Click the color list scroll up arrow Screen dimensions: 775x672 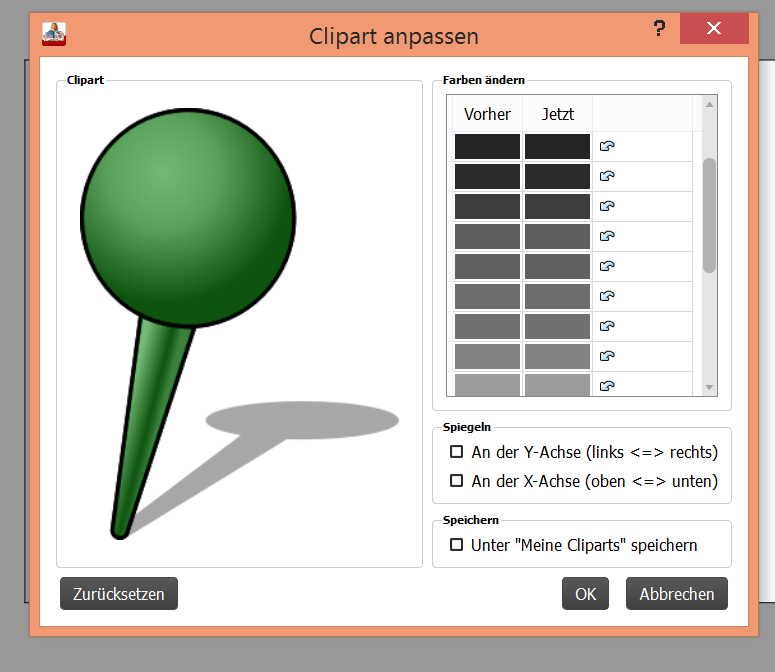709,104
